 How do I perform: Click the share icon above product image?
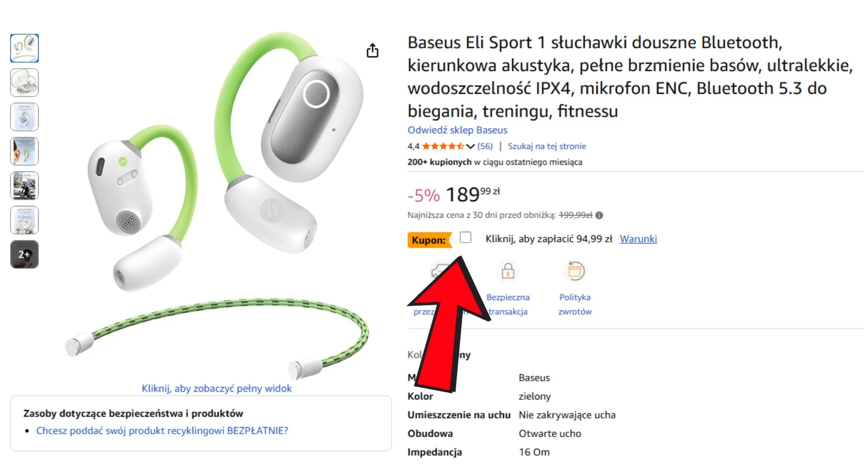(372, 50)
